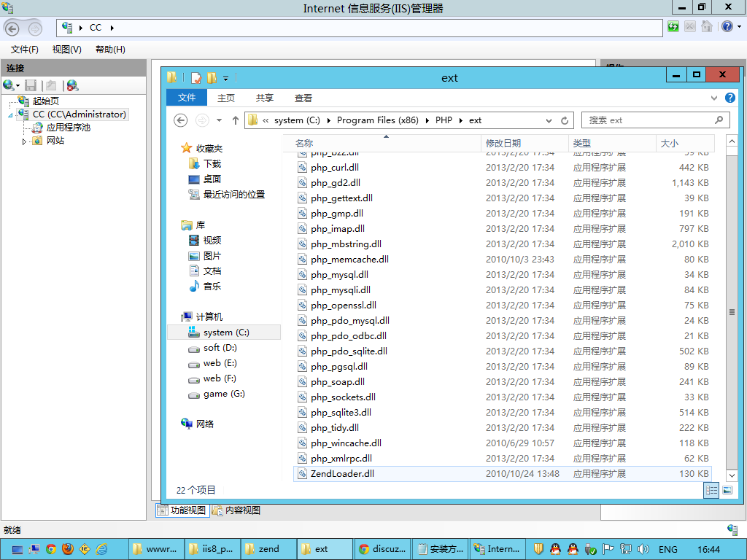Click the network tray icon

point(625,549)
